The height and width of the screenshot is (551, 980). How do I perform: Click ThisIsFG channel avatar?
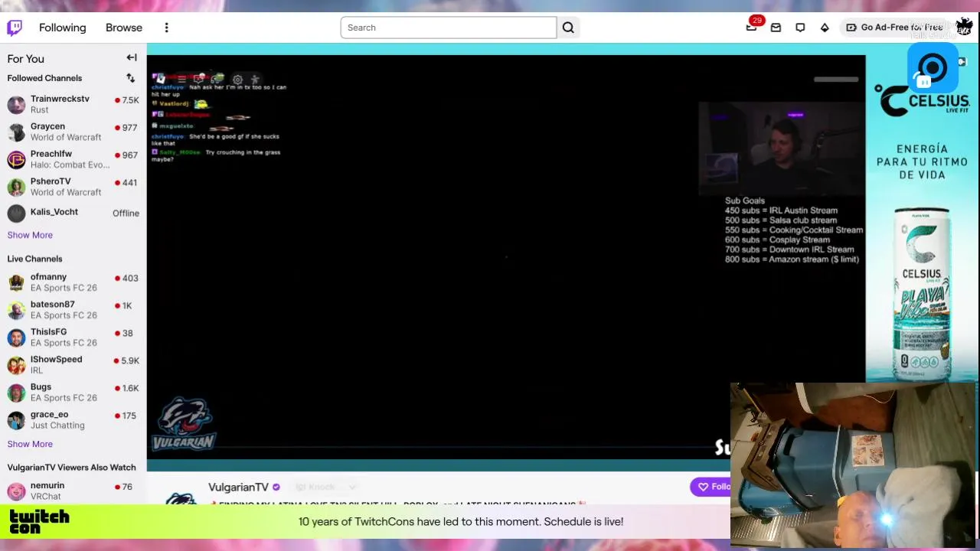point(16,338)
